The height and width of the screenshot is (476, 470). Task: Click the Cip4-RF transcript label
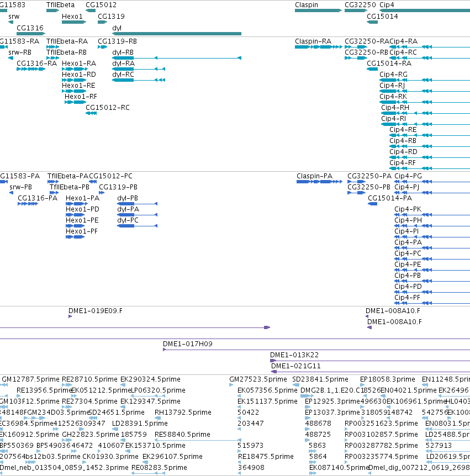coord(403,163)
